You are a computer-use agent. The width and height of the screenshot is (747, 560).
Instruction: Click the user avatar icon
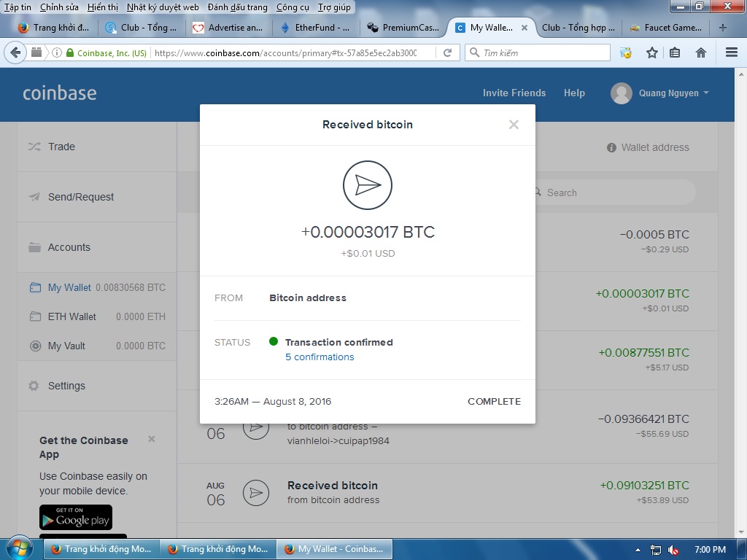pos(622,93)
